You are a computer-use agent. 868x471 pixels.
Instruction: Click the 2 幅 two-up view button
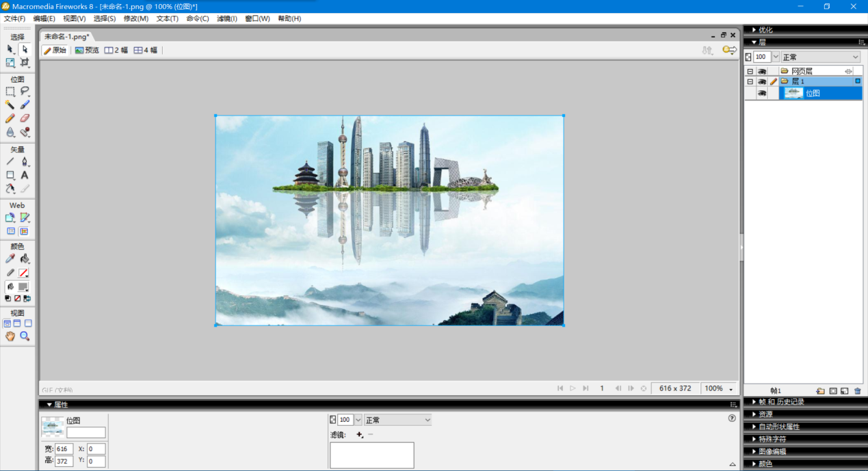coord(116,51)
